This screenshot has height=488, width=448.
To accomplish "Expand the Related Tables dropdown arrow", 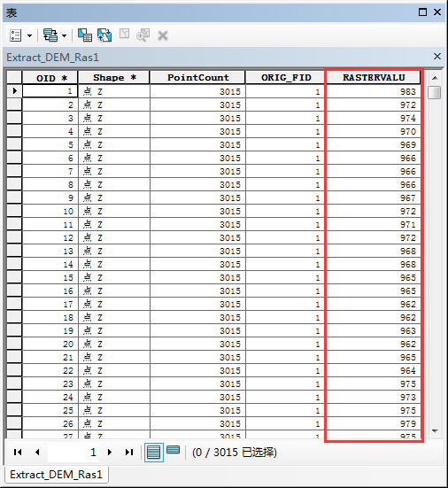I will click(x=64, y=35).
